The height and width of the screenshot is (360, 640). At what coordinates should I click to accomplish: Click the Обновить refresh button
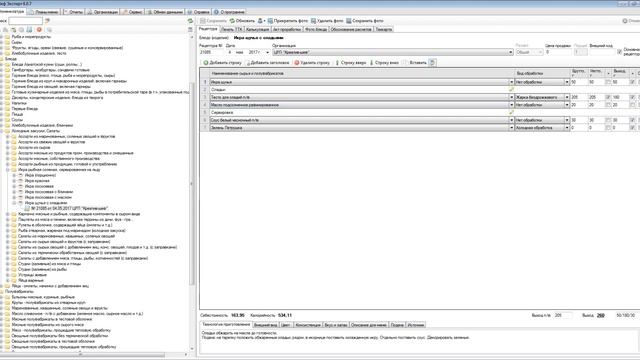pyautogui.click(x=242, y=21)
